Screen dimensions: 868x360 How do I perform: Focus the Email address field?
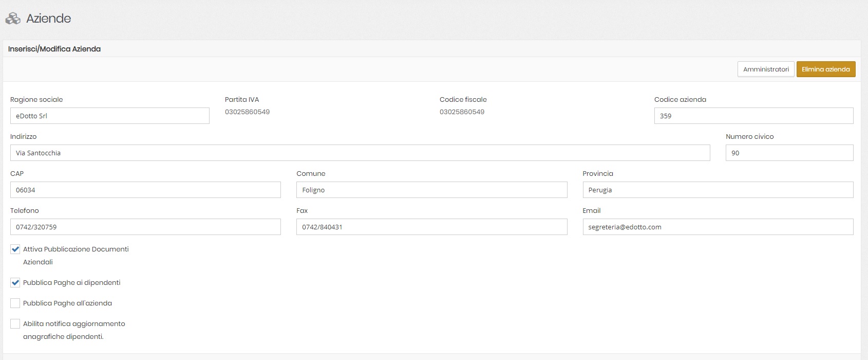click(x=718, y=227)
